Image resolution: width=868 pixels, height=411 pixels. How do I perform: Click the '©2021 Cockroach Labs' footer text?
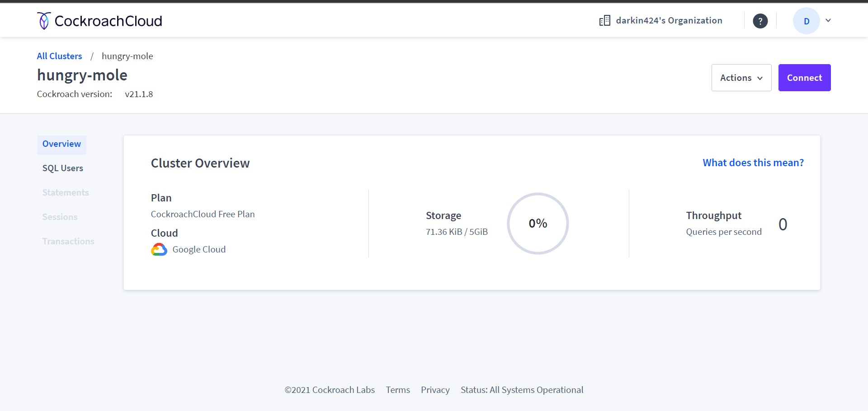click(330, 390)
